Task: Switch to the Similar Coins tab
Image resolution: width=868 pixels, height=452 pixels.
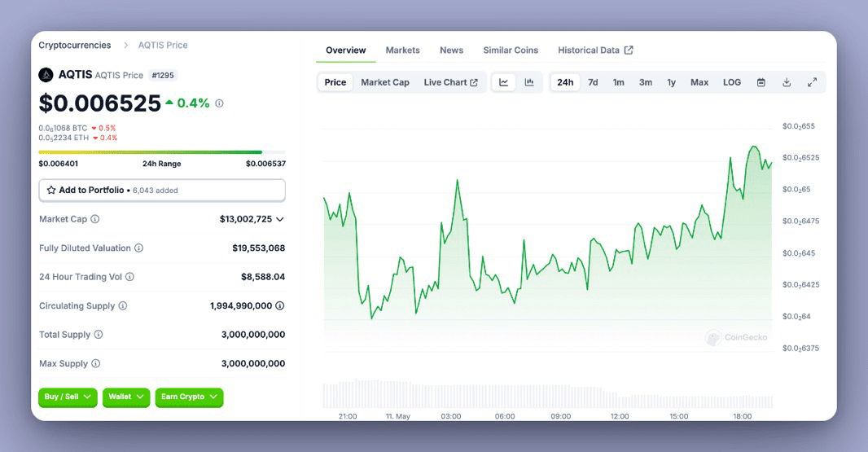Action: click(511, 50)
